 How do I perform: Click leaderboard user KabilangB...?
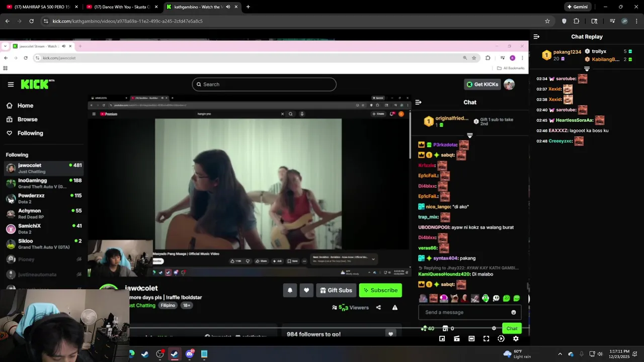pyautogui.click(x=606, y=59)
